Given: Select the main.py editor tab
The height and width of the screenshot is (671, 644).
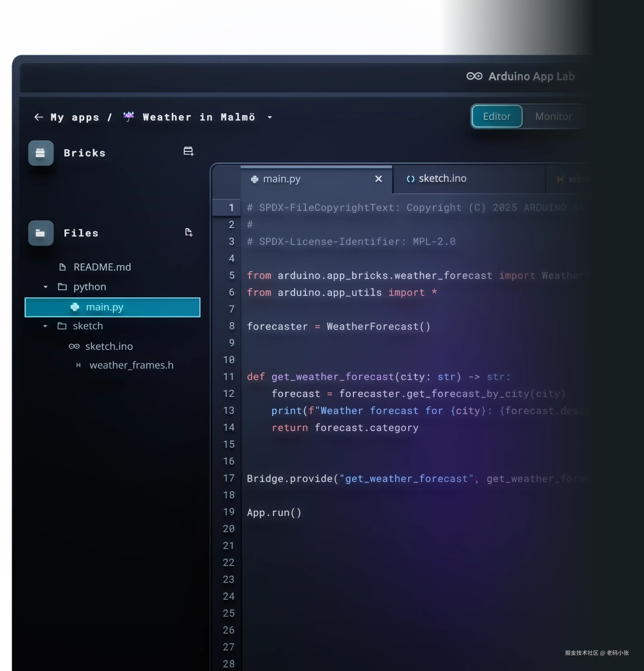Looking at the screenshot, I should (281, 179).
